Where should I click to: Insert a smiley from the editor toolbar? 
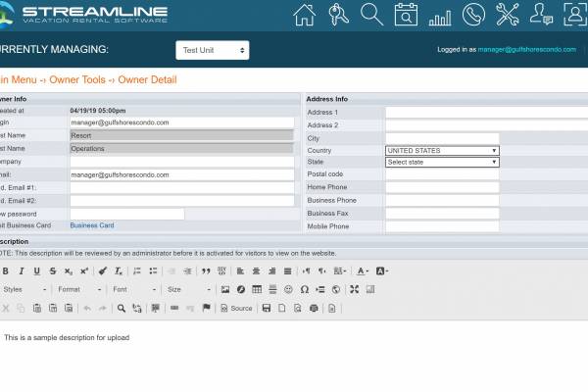click(288, 290)
